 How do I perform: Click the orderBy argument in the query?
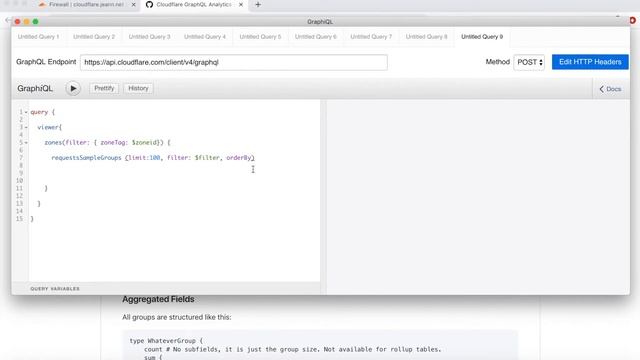pos(239,158)
